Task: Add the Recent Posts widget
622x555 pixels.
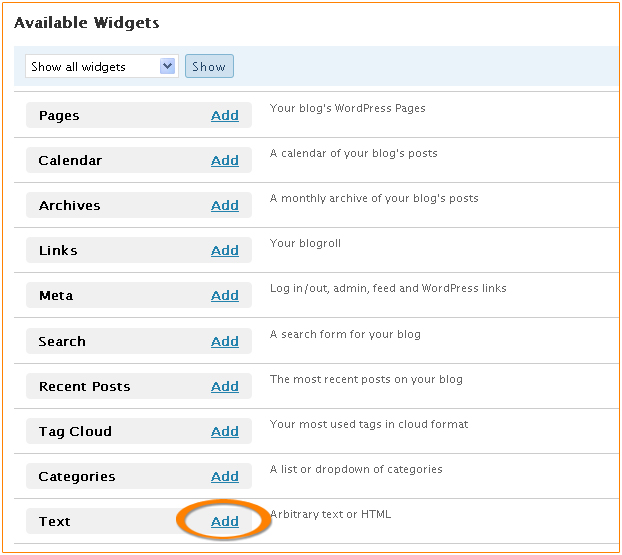Action: (x=225, y=386)
